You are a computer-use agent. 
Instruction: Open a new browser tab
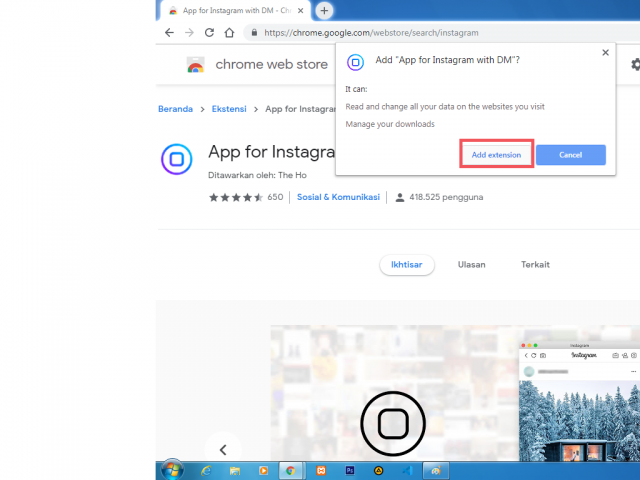click(324, 11)
